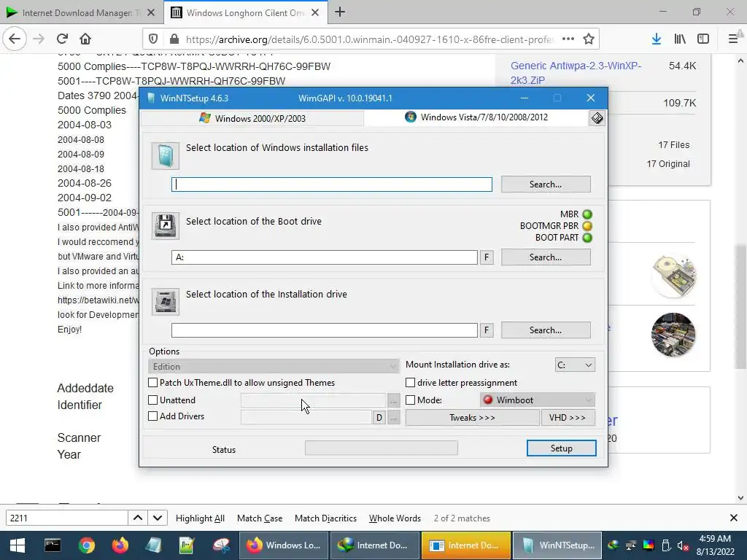Click the BOOT PART green status light
Viewport: 747px width, 560px height.
click(587, 238)
